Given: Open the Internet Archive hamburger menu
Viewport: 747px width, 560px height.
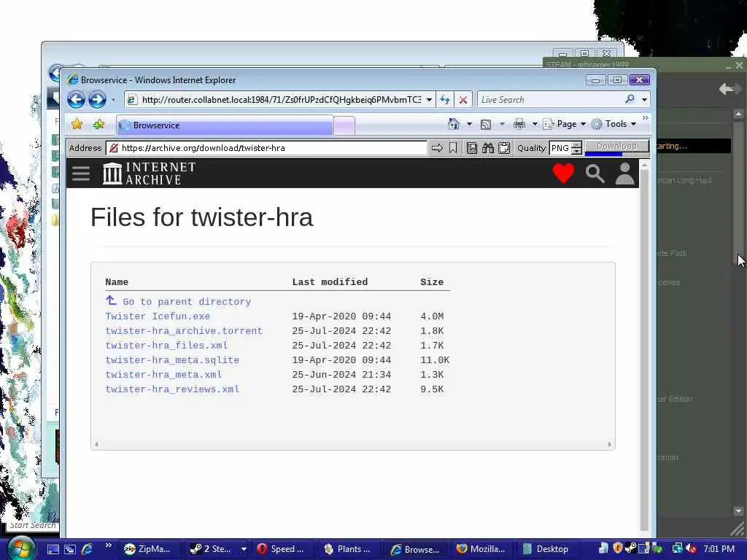Looking at the screenshot, I should pos(81,174).
